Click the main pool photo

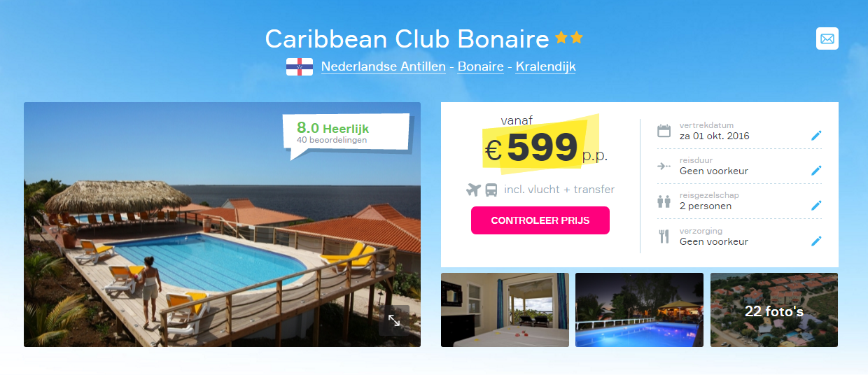[222, 225]
